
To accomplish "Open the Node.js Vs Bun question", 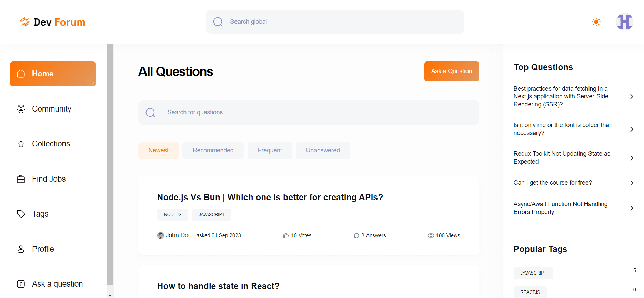I will coord(270,197).
